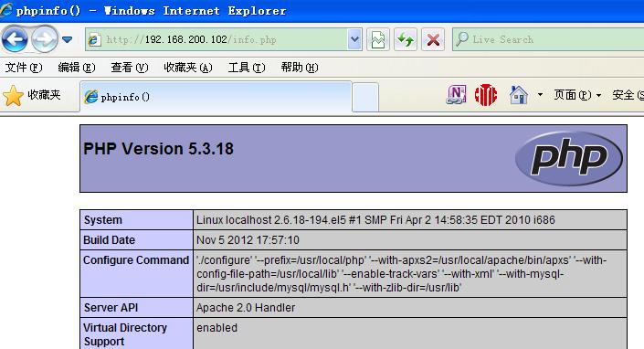The height and width of the screenshot is (349, 644).
Task: Click the browser Back arrow button
Action: tap(15, 39)
